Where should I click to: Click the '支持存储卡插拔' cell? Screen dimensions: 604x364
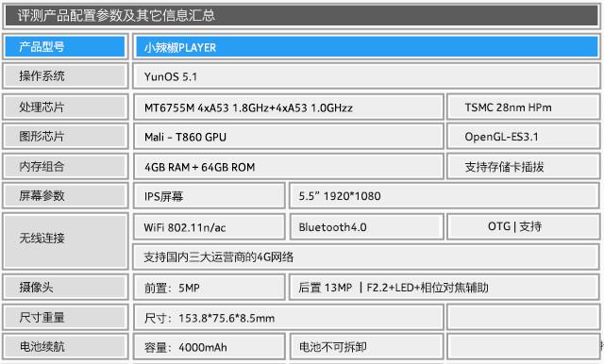point(523,166)
